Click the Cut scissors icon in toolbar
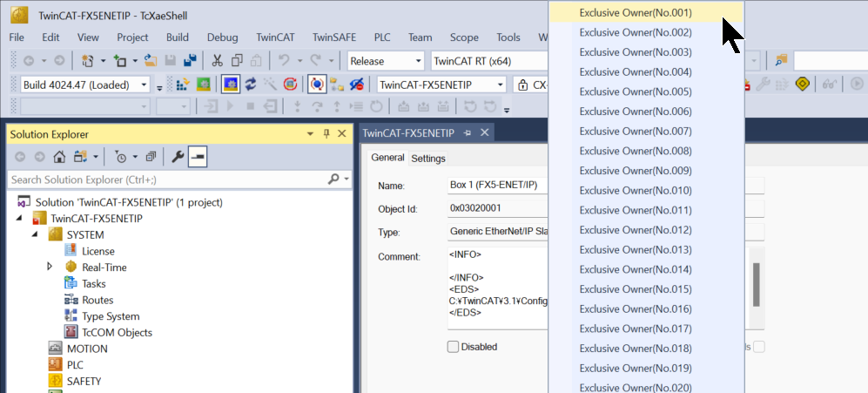 pyautogui.click(x=216, y=61)
